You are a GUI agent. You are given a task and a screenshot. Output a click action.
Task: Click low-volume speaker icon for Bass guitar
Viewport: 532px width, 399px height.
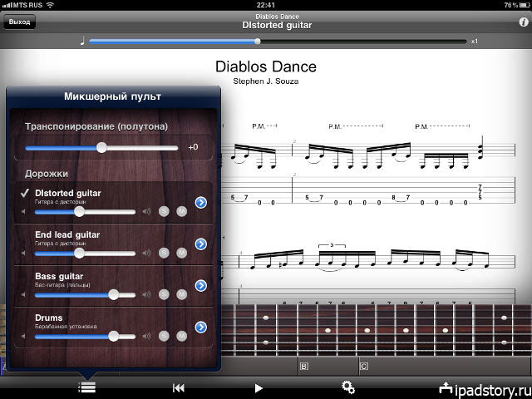point(23,295)
